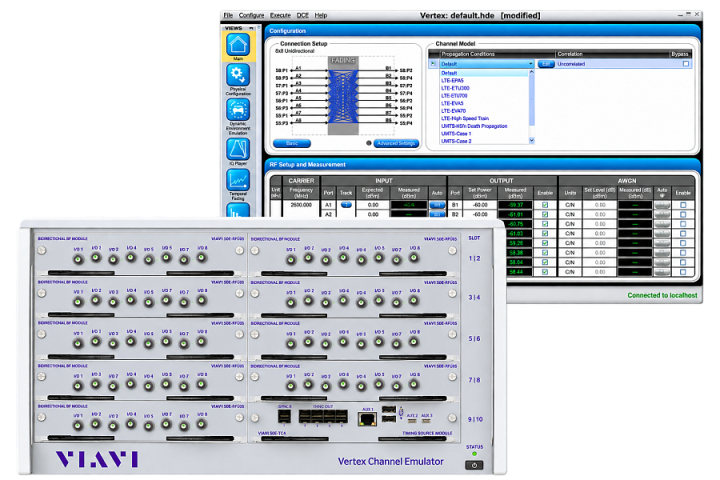The height and width of the screenshot is (480, 720).
Task: Toggle AWGN Enable checkbox in row B2
Action: pyautogui.click(x=683, y=215)
